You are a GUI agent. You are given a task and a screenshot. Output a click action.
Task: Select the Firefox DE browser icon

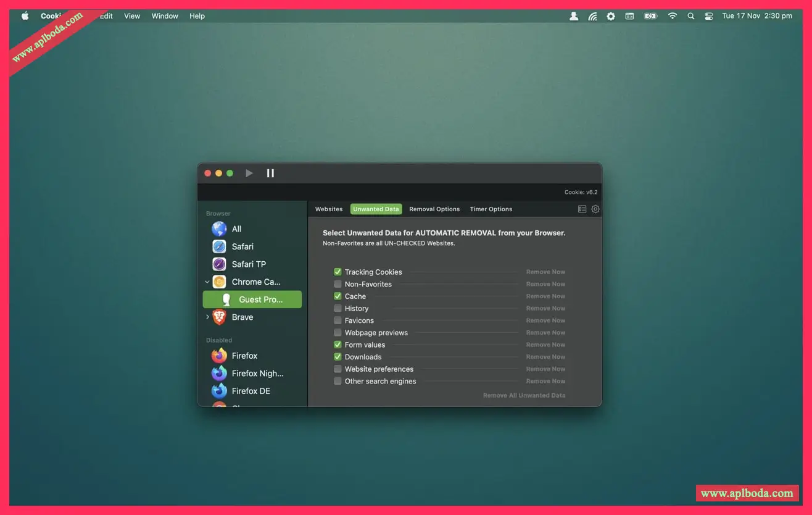pyautogui.click(x=219, y=391)
